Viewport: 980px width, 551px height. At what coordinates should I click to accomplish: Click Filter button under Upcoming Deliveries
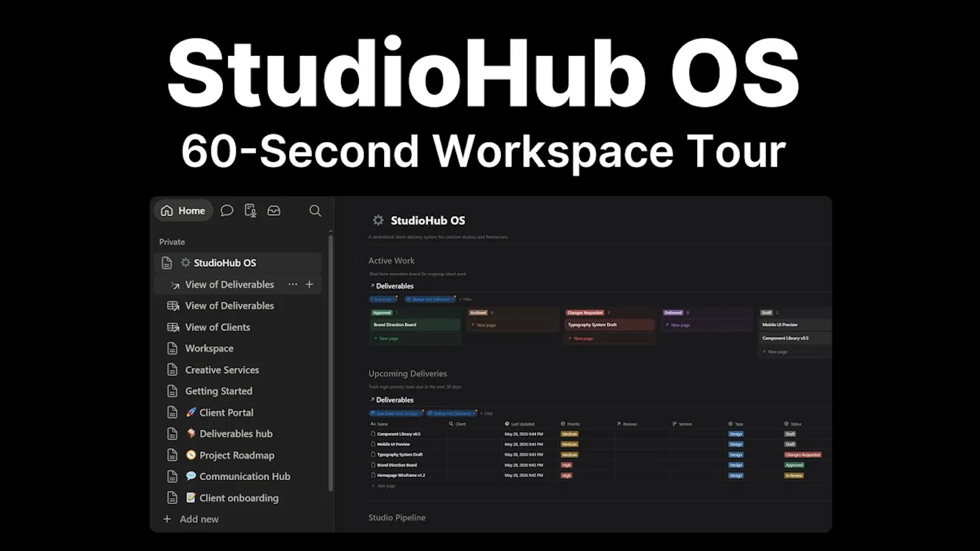(486, 413)
